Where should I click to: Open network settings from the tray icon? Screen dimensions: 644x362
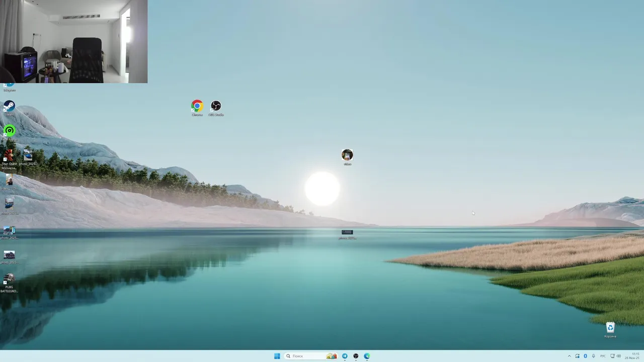612,356
